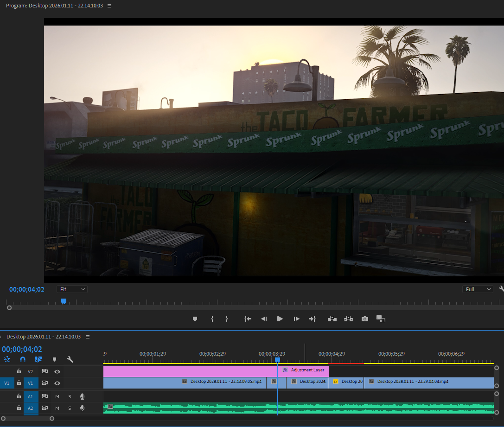Click the Extract button
Screen dimensions: 504x427
348,319
